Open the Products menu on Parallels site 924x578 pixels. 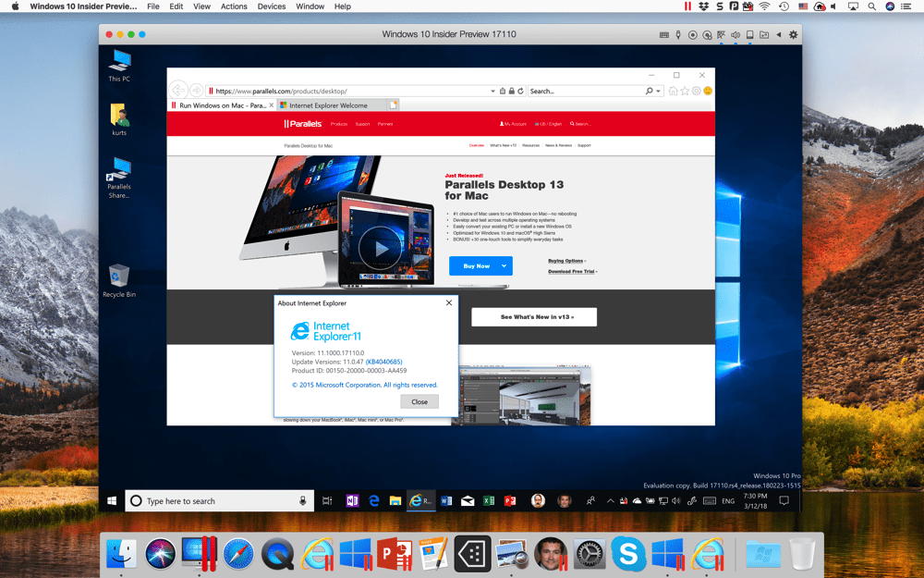(339, 124)
